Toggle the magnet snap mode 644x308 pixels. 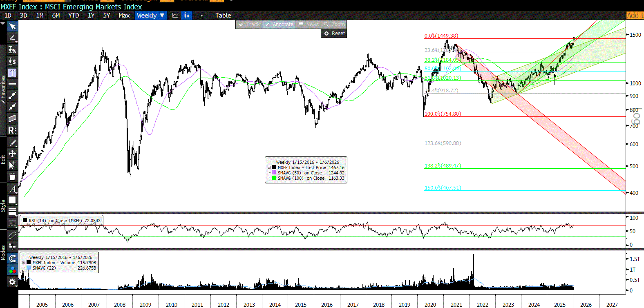click(x=12, y=258)
